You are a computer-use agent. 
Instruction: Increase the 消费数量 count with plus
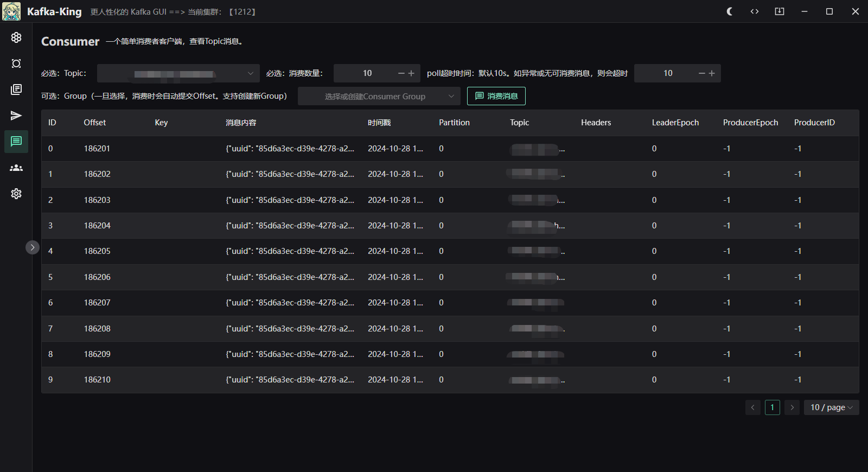pyautogui.click(x=411, y=73)
